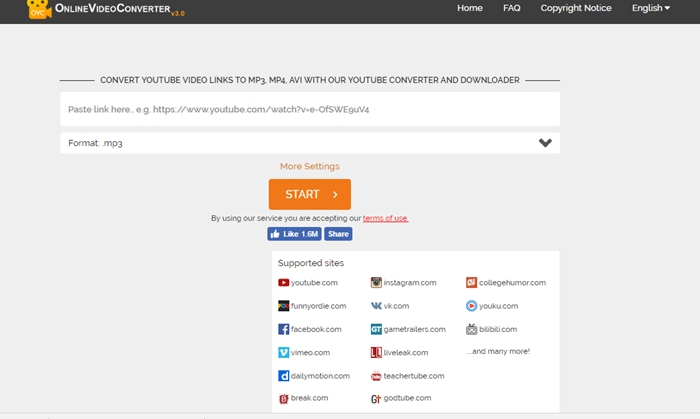Click the collegehumor.com site icon
Image resolution: width=700 pixels, height=419 pixels.
(x=471, y=282)
